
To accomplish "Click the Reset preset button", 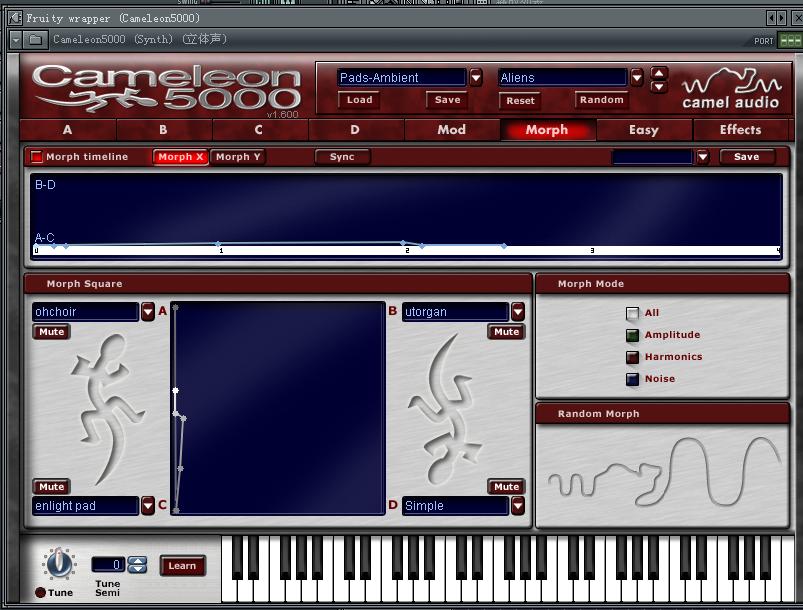I will click(520, 100).
